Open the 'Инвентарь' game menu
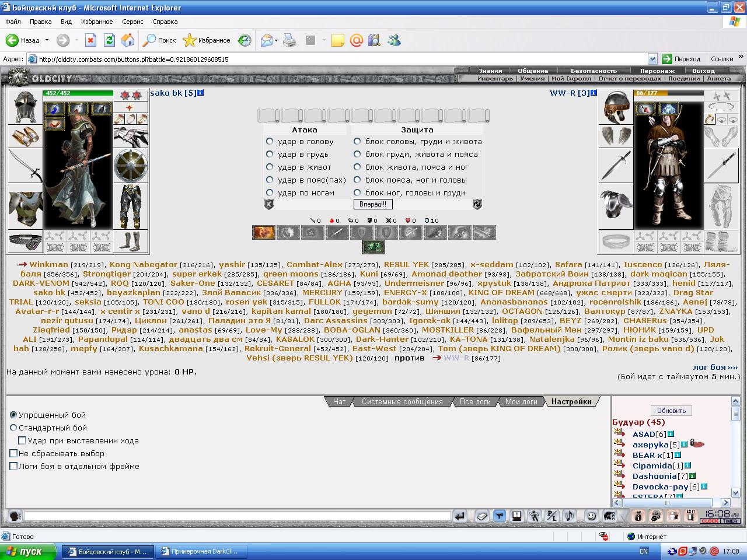 [495, 78]
